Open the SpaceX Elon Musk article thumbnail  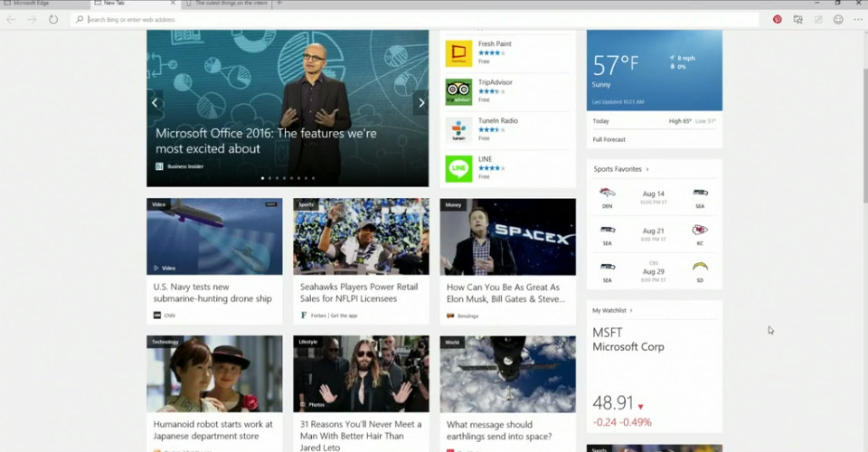tap(507, 237)
